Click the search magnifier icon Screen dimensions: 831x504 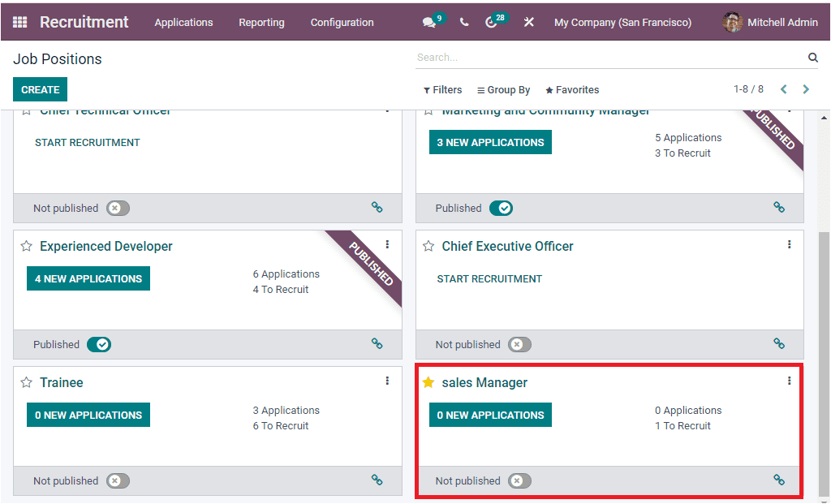click(x=813, y=58)
